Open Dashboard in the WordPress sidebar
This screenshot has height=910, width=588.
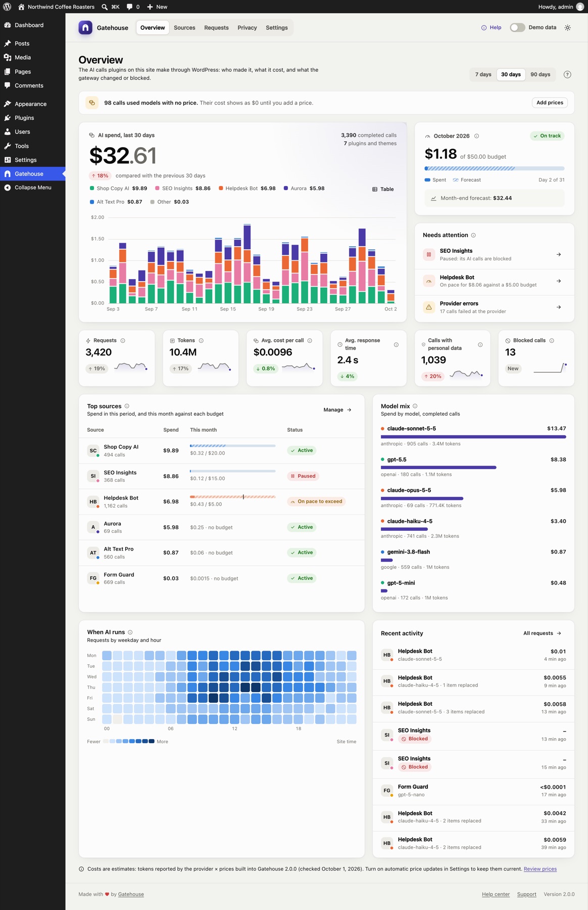pos(32,25)
